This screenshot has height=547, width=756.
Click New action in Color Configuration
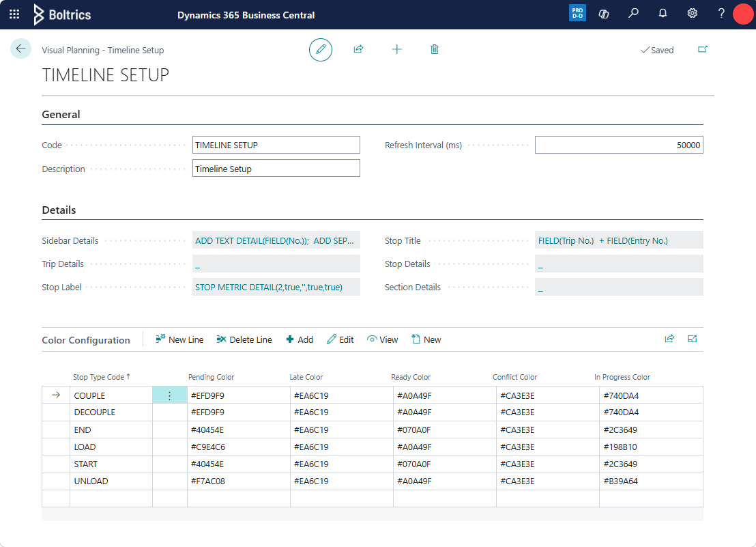coord(426,339)
